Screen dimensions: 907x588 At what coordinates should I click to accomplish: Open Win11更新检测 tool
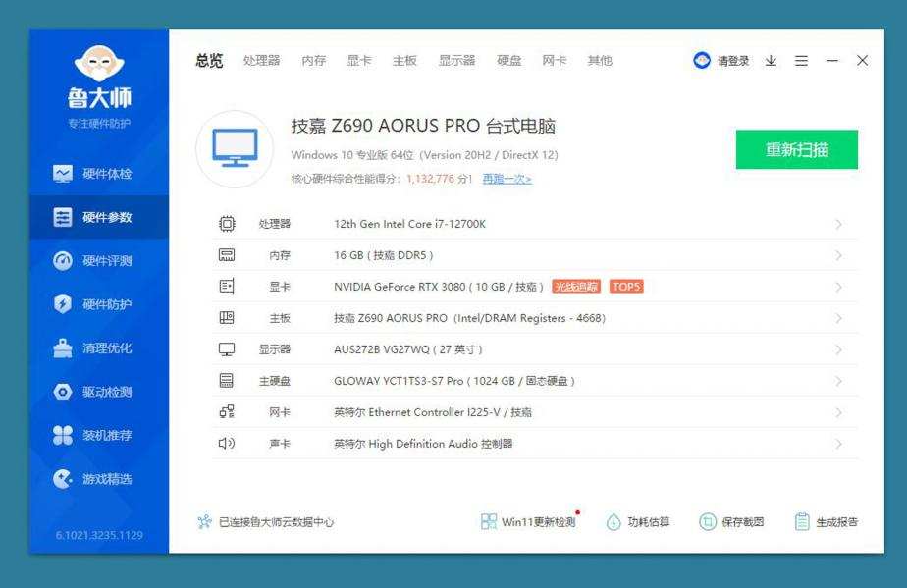(528, 521)
